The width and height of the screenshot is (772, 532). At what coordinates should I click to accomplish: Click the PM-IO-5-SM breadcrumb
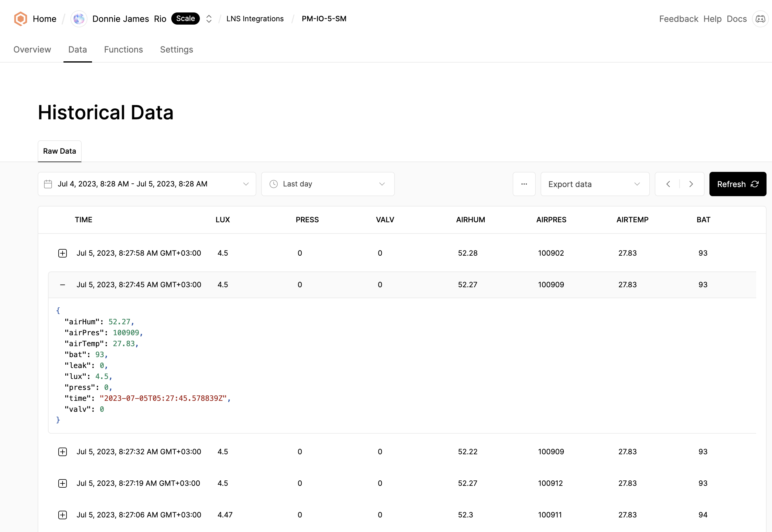click(x=324, y=19)
